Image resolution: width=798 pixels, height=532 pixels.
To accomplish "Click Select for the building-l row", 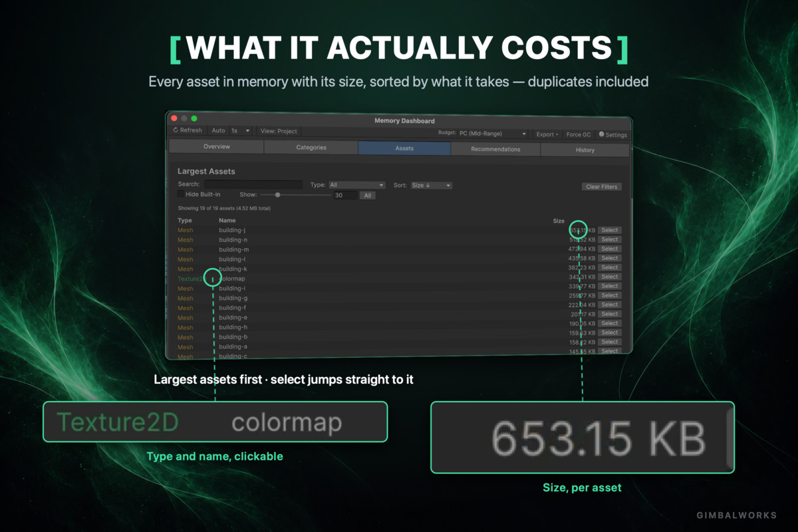I will (x=610, y=258).
